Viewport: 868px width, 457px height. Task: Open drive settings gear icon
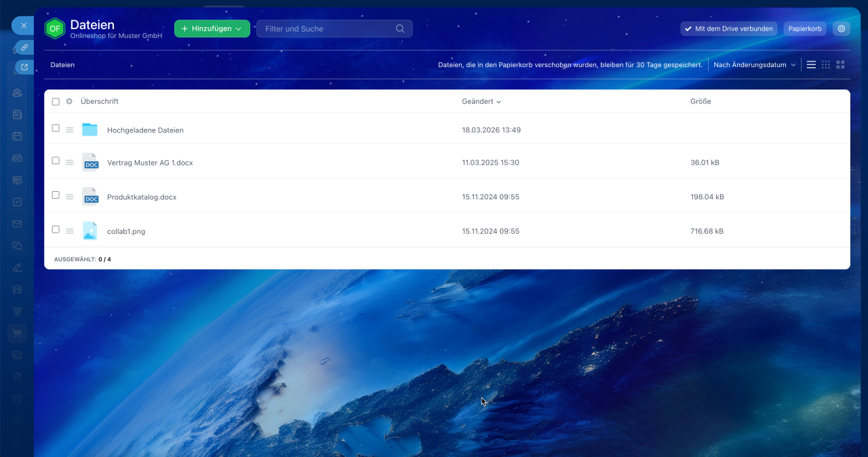point(842,28)
